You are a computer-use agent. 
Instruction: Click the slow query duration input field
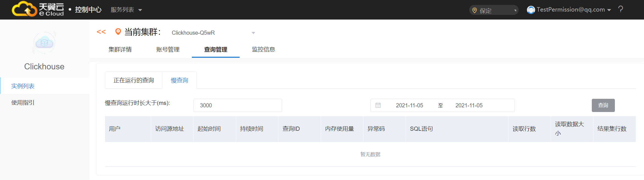(237, 105)
